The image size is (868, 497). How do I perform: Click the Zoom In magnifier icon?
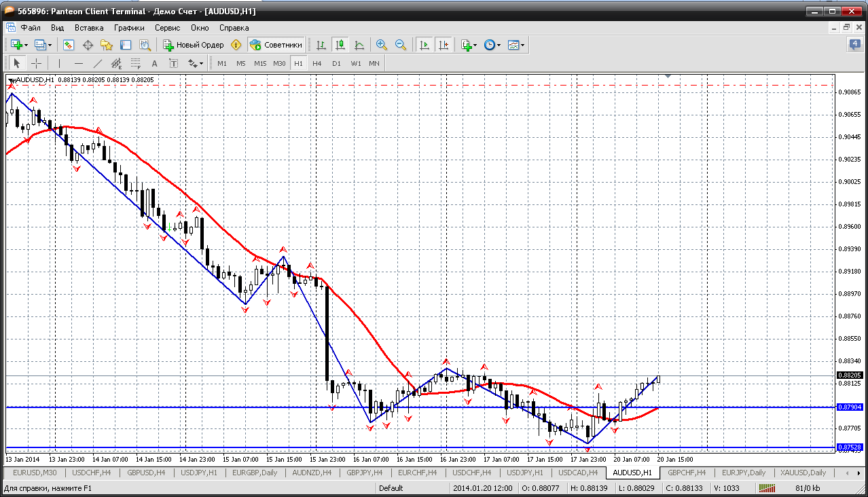tap(382, 45)
